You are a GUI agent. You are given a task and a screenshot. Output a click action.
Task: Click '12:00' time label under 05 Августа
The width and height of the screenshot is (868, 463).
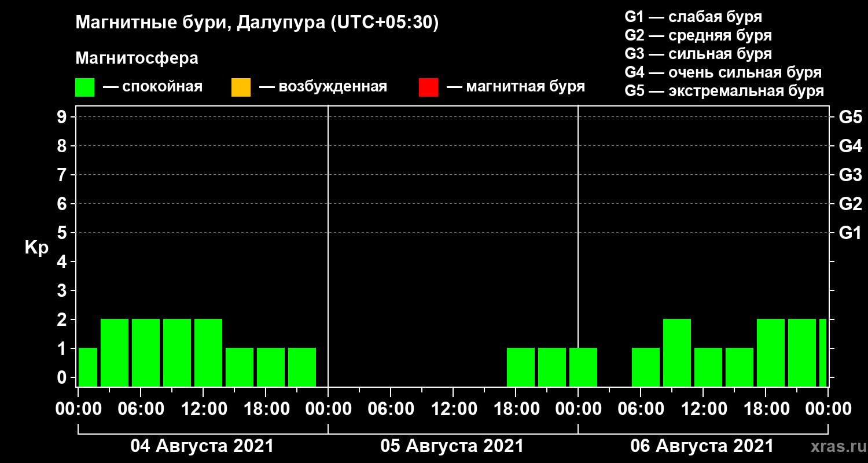coord(453,409)
